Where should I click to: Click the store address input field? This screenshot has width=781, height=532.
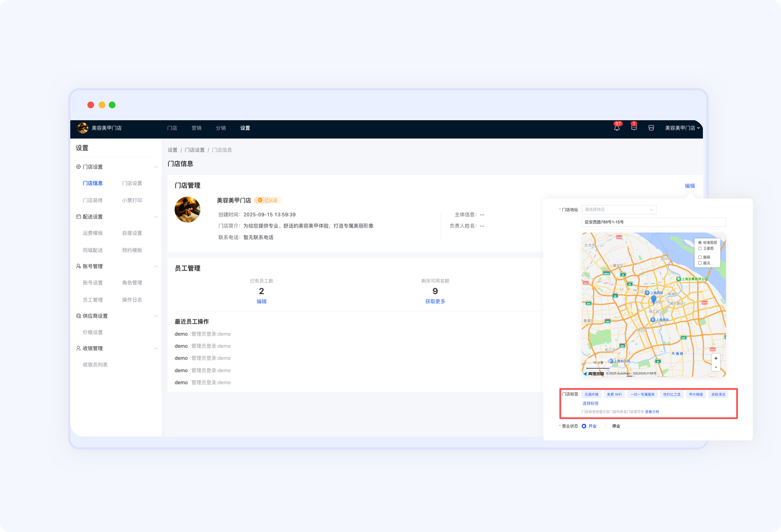point(653,222)
